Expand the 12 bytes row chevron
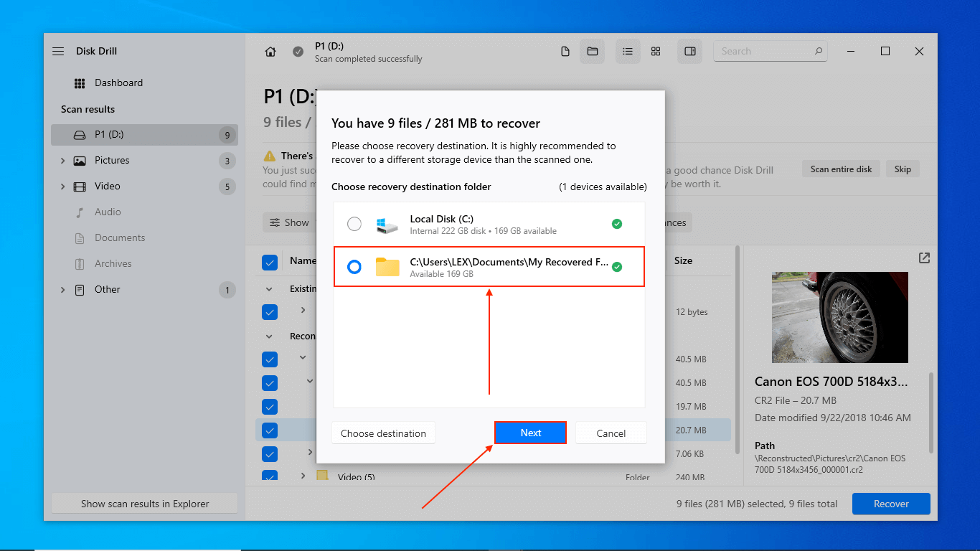 point(303,310)
